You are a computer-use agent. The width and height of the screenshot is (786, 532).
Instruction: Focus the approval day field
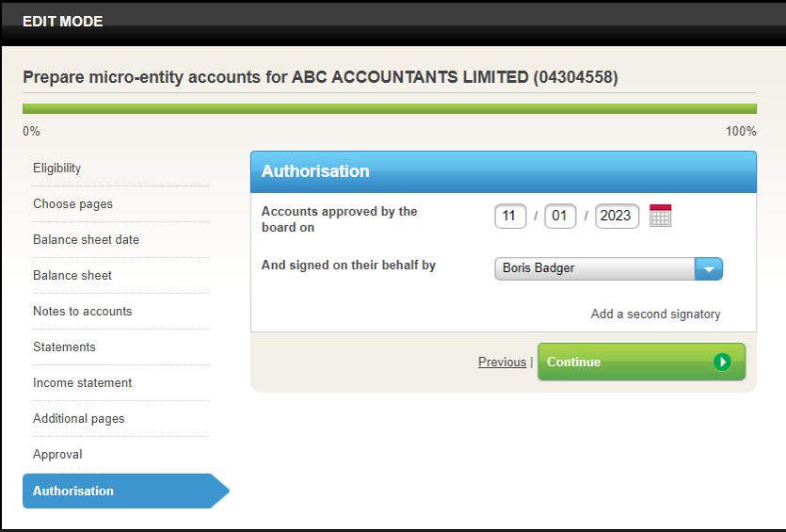[510, 216]
